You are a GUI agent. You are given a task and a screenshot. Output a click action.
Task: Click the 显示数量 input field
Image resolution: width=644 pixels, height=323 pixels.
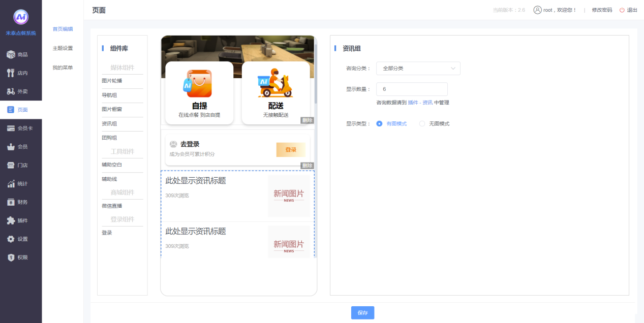pyautogui.click(x=412, y=89)
